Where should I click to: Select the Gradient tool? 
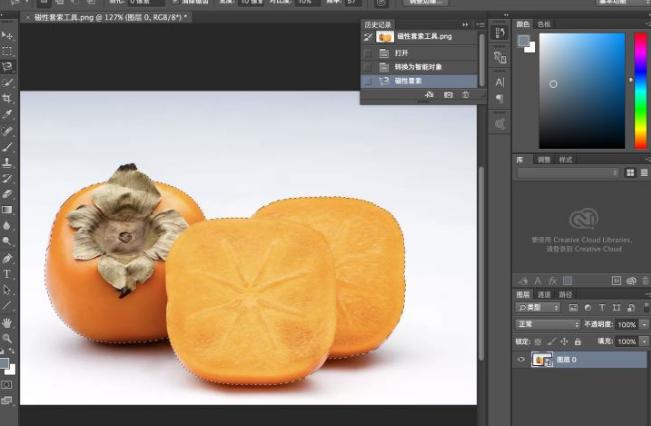point(7,210)
